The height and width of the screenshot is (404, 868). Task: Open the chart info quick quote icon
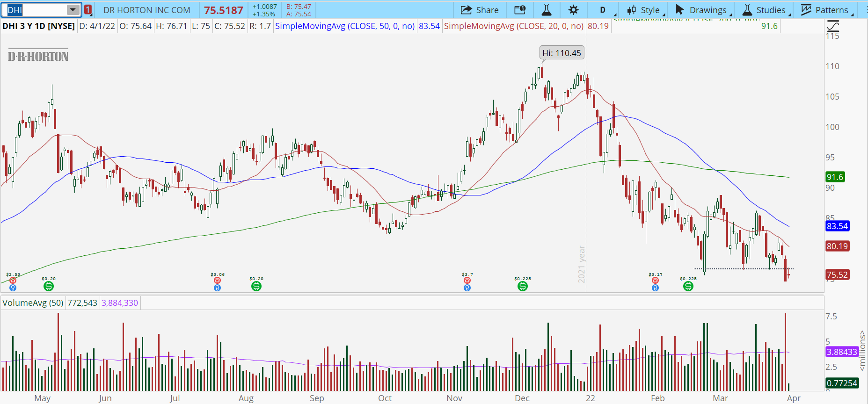tap(520, 10)
